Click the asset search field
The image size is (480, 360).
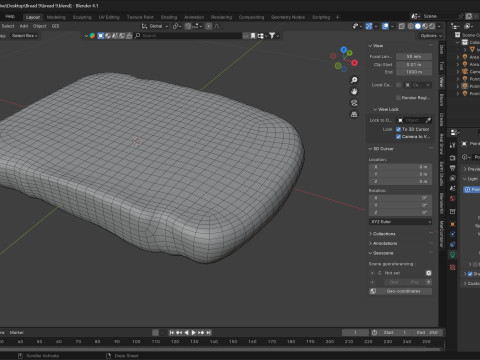(188, 35)
